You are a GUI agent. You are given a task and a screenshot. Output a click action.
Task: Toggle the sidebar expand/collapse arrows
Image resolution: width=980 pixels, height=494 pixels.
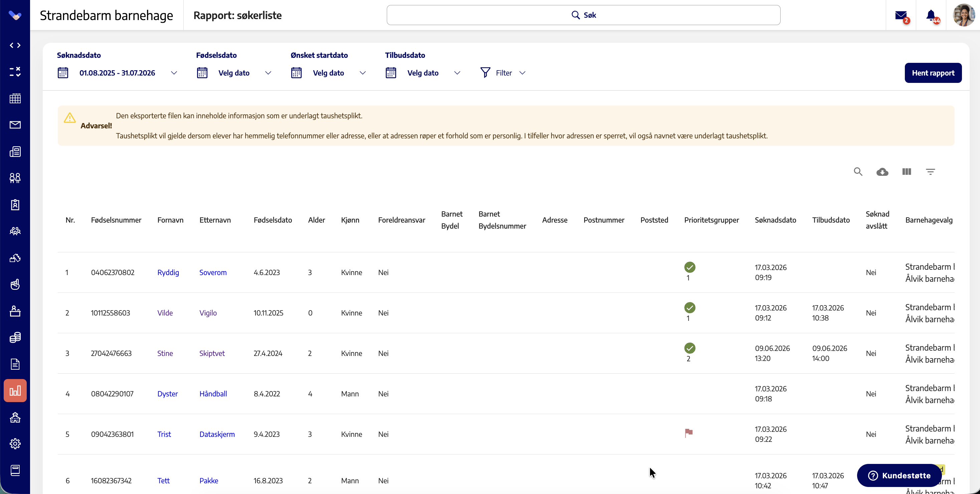pos(15,45)
